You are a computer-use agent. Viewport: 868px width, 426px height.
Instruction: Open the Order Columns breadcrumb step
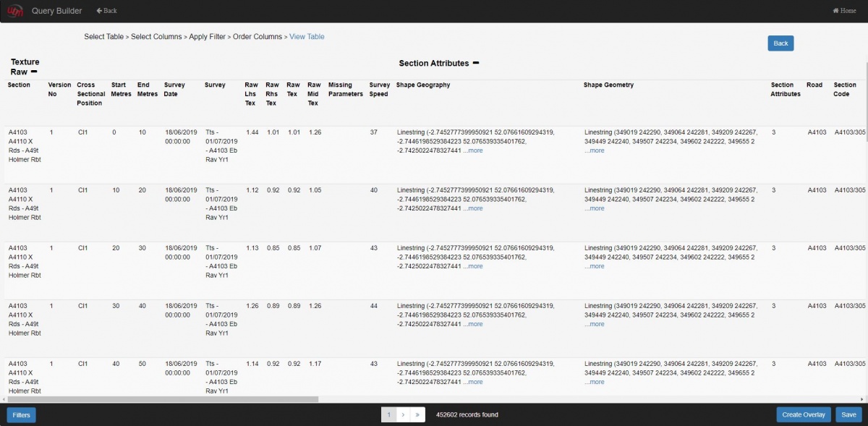point(257,37)
